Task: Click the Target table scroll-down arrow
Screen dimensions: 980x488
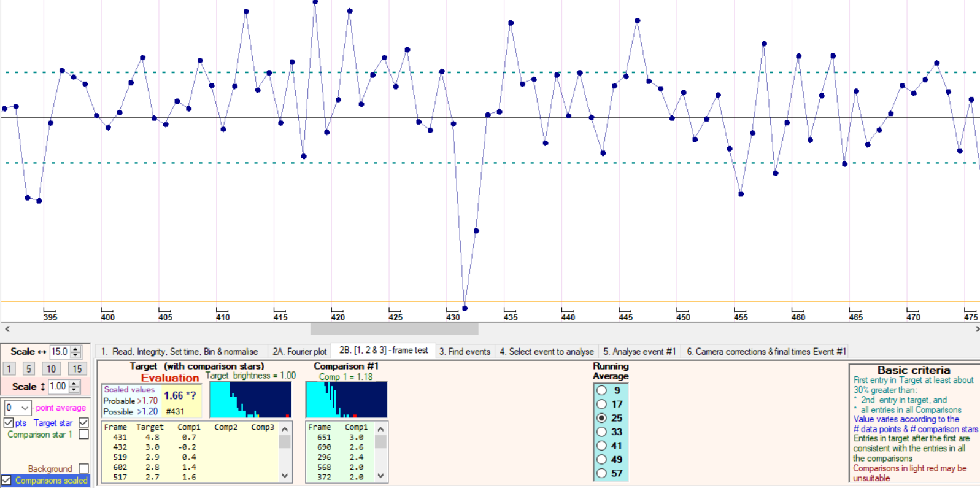Action: click(x=285, y=476)
